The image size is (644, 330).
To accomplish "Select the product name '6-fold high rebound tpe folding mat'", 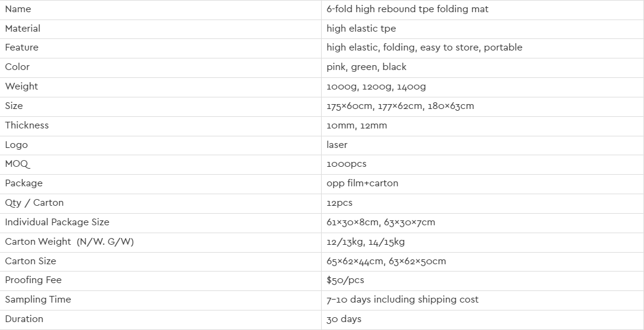I will click(x=408, y=9).
